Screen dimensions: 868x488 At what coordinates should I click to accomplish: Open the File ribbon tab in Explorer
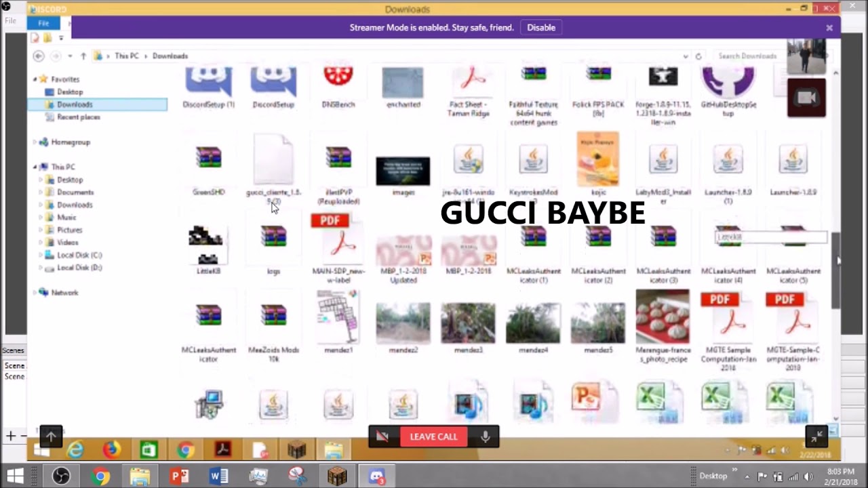tap(43, 23)
